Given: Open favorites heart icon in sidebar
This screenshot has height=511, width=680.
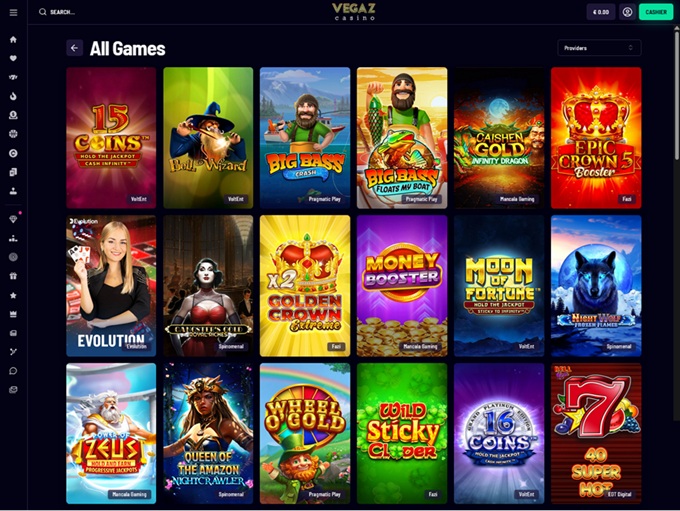Looking at the screenshot, I should point(13,58).
